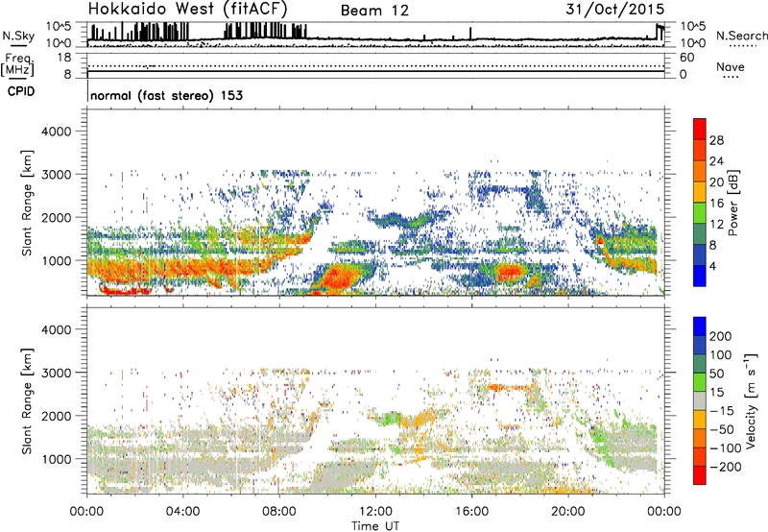The image size is (768, 532).
Task: Click the 'N.Sky' legend label
Action: tap(18, 36)
